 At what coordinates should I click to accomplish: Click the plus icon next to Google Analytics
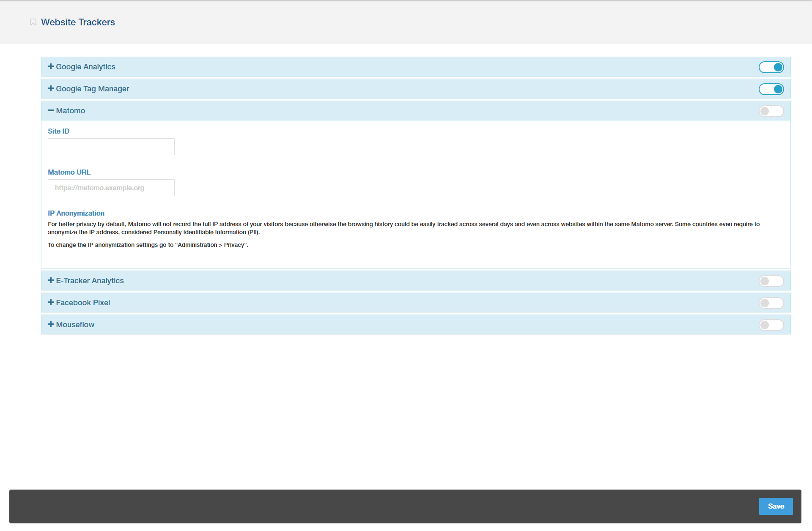51,66
